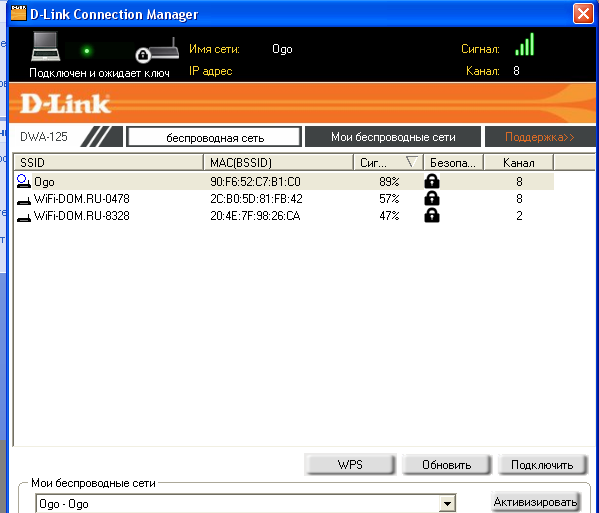Click the D-Link logo on orange banner
This screenshot has width=599, height=513.
tap(65, 104)
